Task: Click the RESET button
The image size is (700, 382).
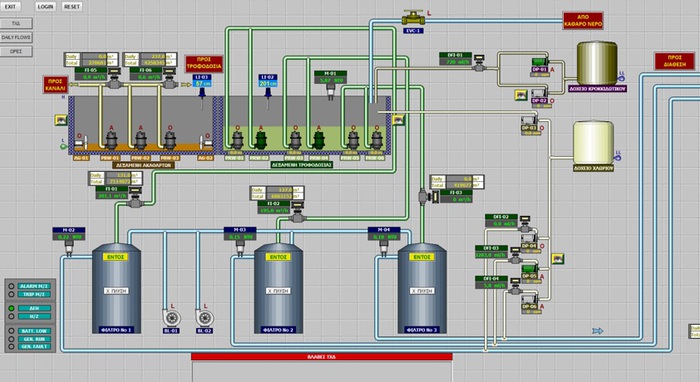Action: point(72,7)
